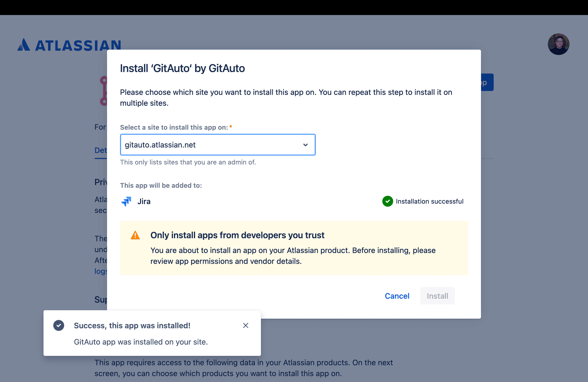Click the Jira product icon

126,201
